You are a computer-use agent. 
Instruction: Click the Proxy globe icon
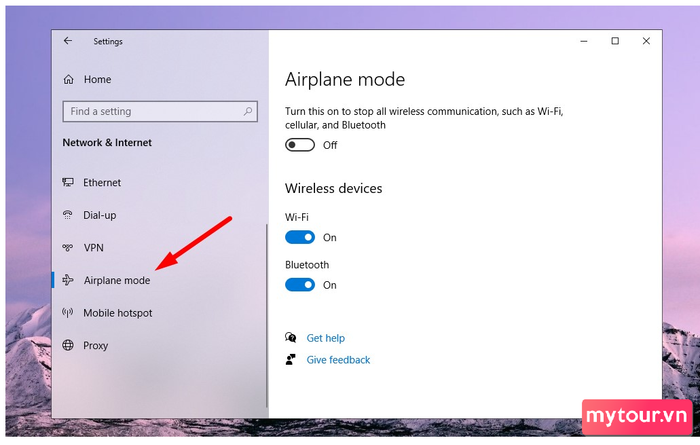[68, 345]
